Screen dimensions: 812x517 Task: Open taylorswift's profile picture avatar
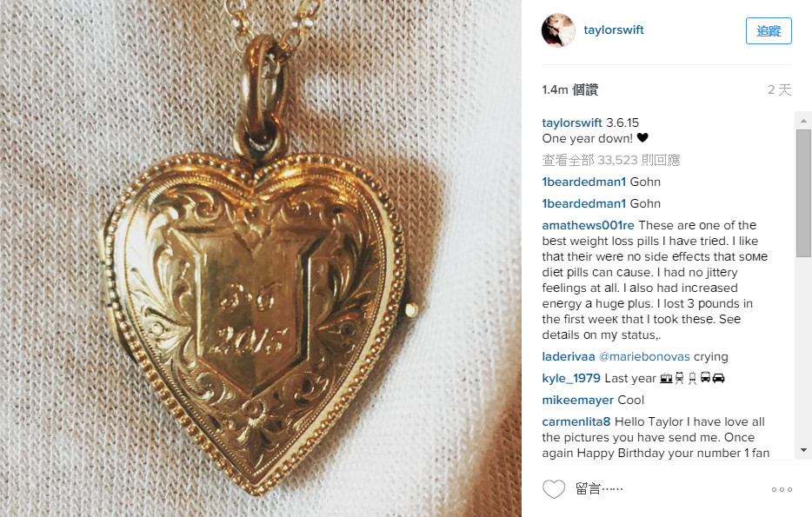[x=558, y=30]
